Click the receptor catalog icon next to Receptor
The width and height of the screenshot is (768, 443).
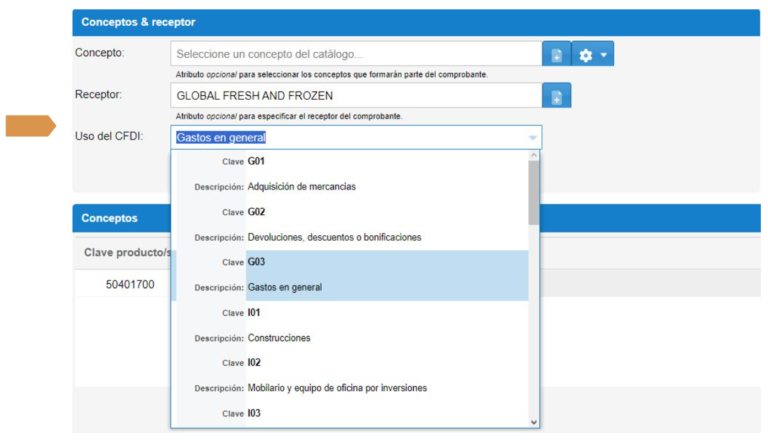tap(556, 96)
